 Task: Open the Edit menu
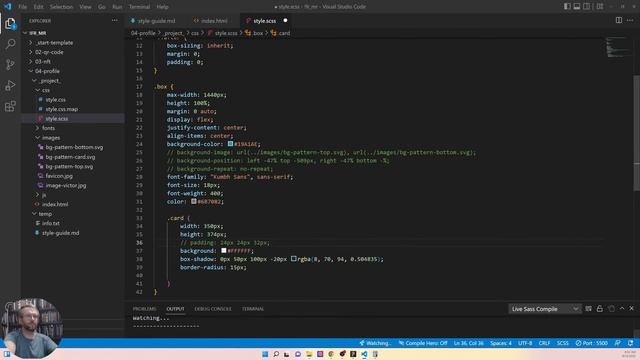pyautogui.click(x=38, y=7)
